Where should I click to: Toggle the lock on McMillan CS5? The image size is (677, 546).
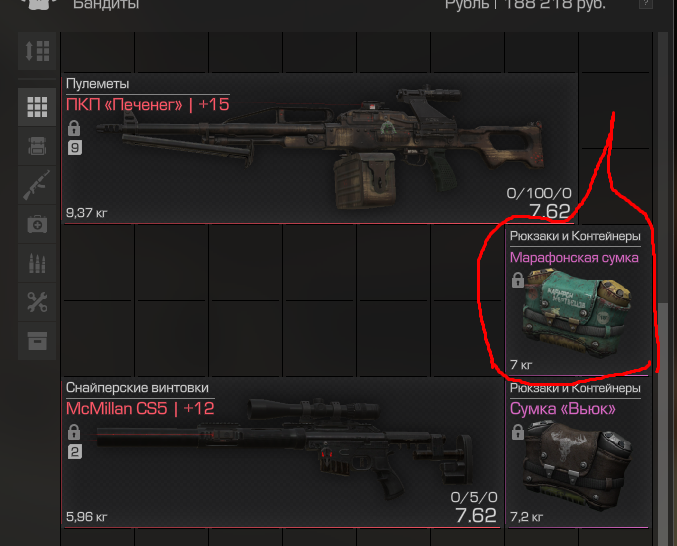tap(74, 432)
